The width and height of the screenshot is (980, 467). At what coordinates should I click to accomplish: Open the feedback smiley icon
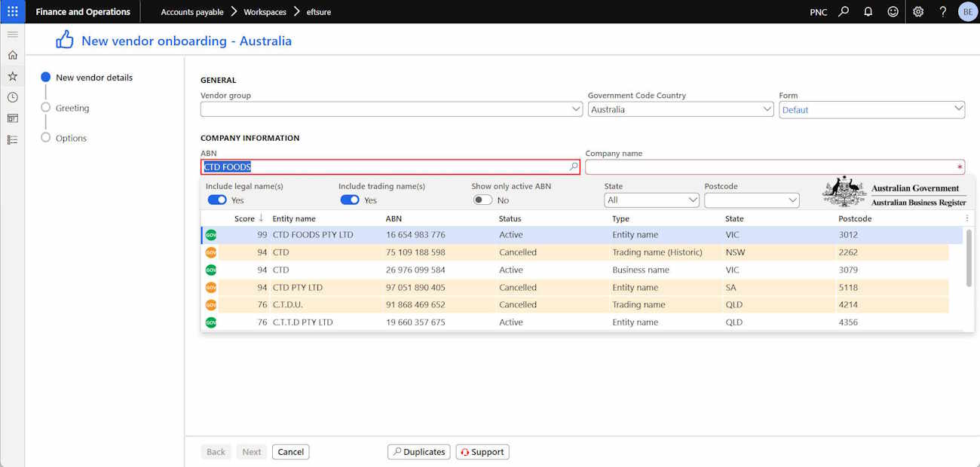tap(893, 12)
